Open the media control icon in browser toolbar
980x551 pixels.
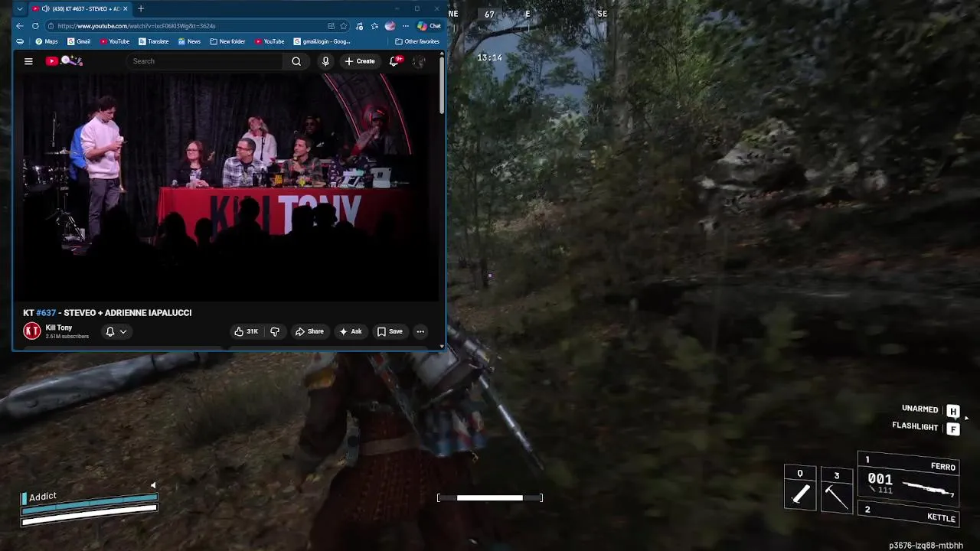tap(359, 26)
